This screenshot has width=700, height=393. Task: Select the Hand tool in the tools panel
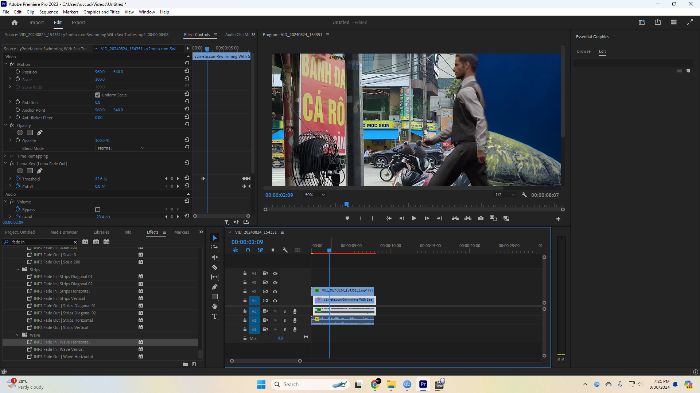[x=215, y=306]
